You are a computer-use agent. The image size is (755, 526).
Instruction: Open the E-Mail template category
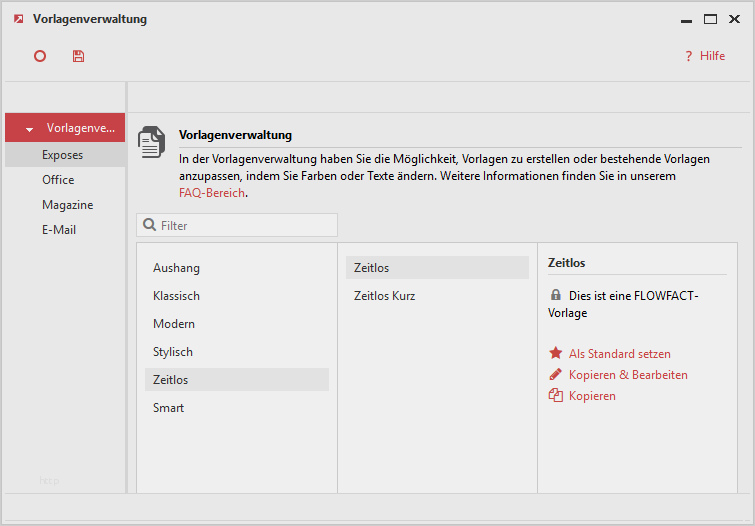(59, 230)
